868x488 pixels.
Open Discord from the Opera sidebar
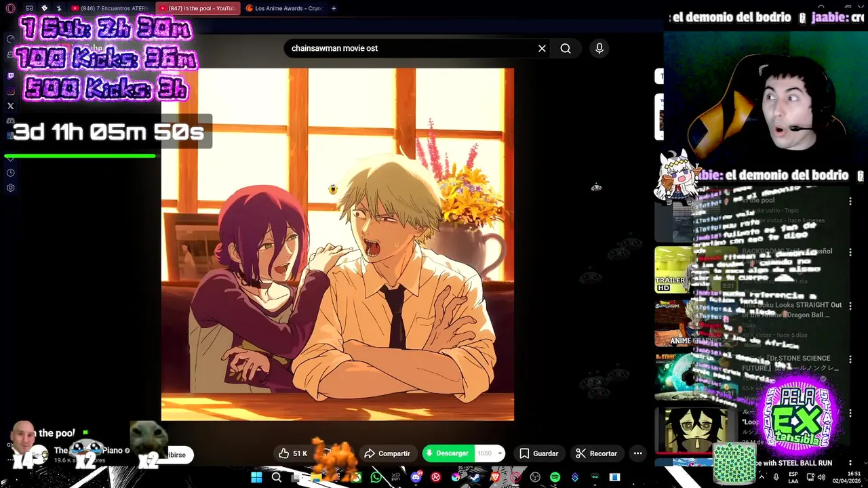click(x=10, y=121)
